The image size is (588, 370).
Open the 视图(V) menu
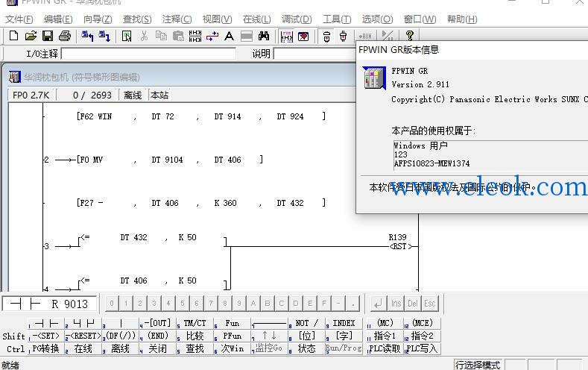[217, 19]
